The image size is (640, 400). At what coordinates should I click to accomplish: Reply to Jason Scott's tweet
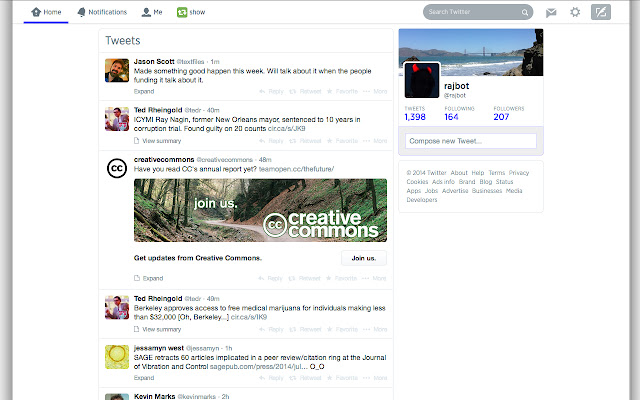271,91
